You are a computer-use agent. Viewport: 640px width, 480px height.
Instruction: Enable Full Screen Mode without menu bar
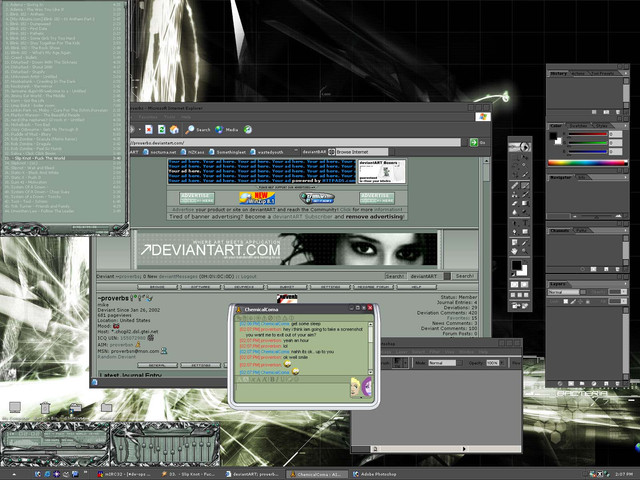526,295
